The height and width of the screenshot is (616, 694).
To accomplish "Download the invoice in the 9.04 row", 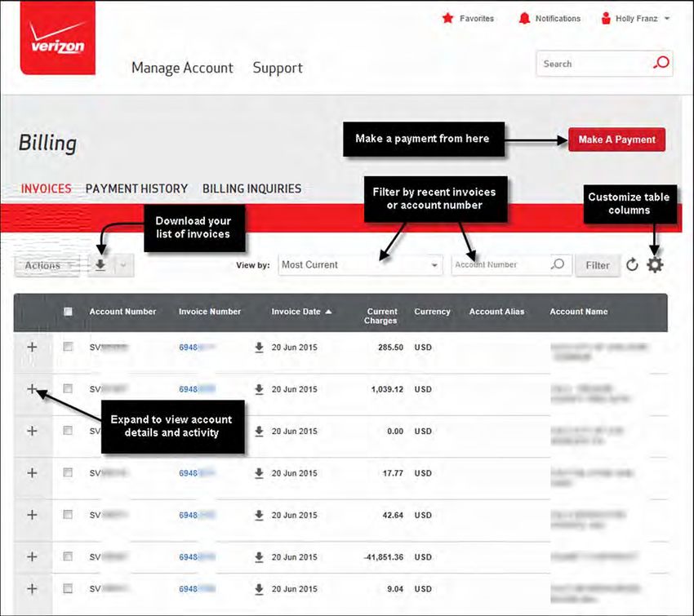I will point(260,589).
